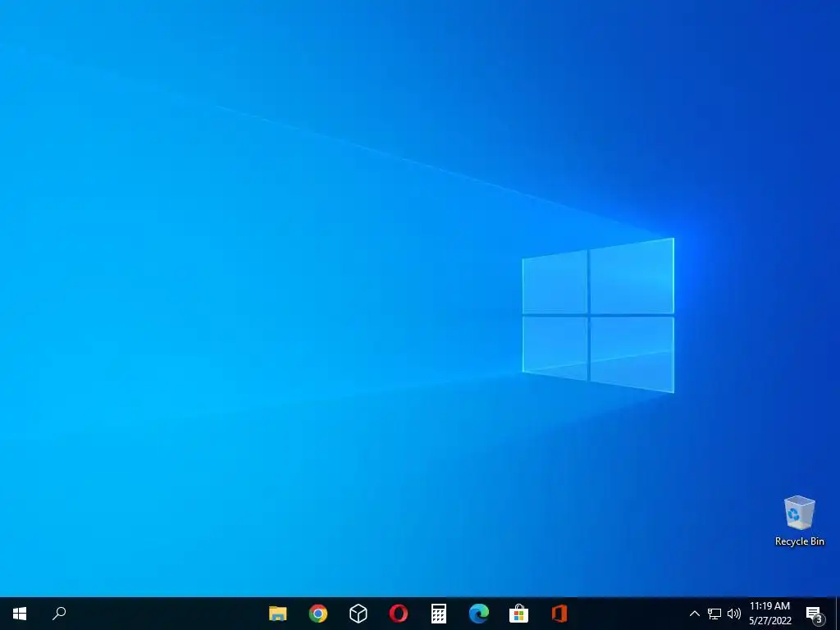Show hidden system tray icons

(694, 614)
